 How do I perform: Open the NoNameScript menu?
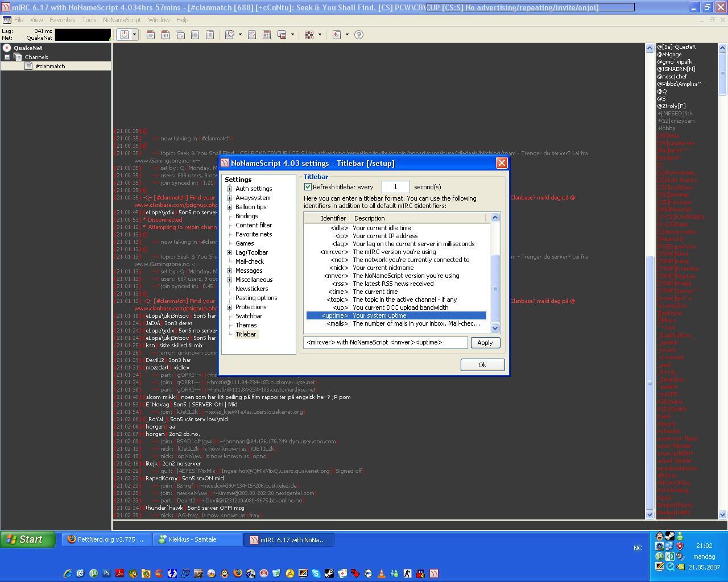[x=122, y=20]
